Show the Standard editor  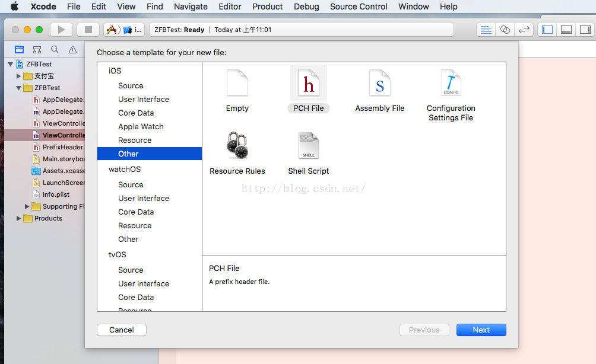tap(486, 30)
